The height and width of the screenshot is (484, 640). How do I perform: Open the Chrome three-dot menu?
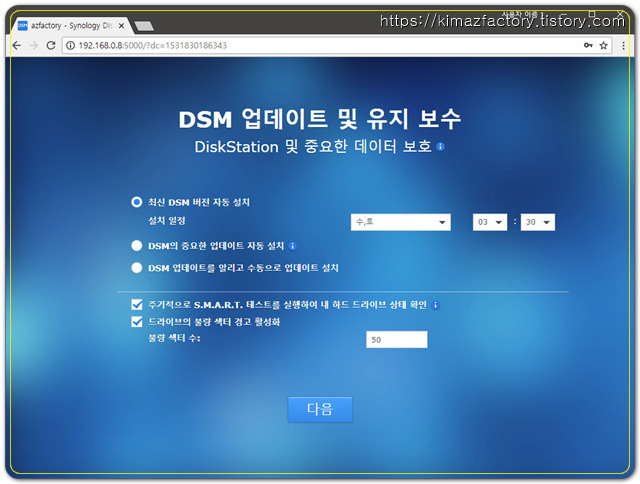point(623,45)
